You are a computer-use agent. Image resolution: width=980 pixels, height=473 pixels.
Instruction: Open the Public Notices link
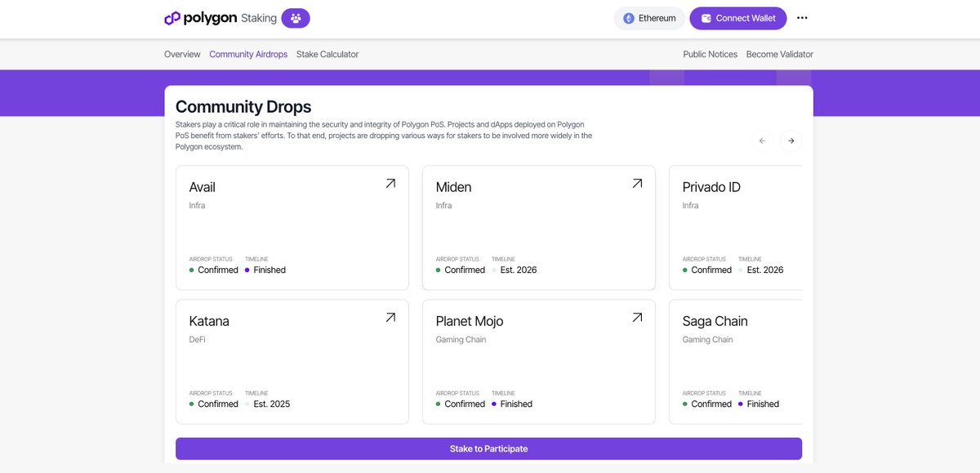click(x=710, y=54)
